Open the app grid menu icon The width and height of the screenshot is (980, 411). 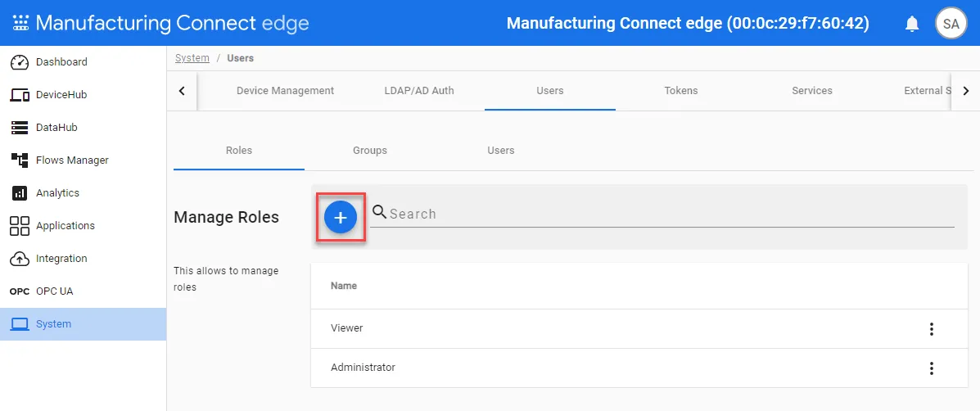tap(20, 24)
